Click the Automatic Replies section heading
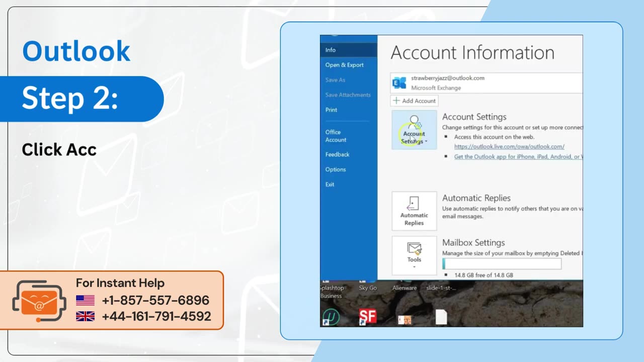Image resolution: width=644 pixels, height=362 pixels. (x=476, y=198)
